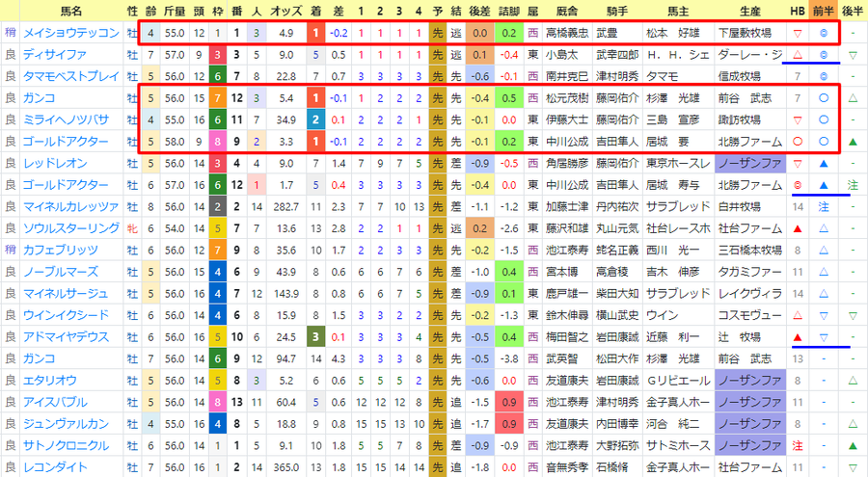Sort by the HB column header

coord(798,11)
